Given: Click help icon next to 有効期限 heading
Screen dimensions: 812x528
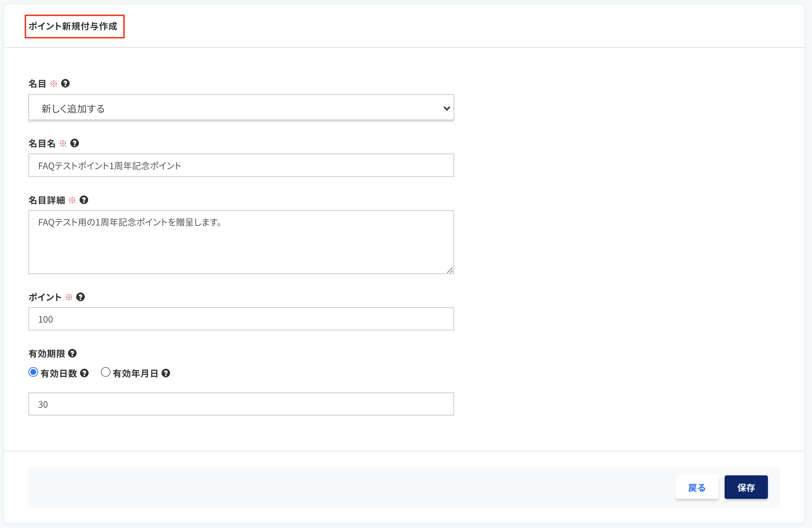Looking at the screenshot, I should tap(72, 353).
